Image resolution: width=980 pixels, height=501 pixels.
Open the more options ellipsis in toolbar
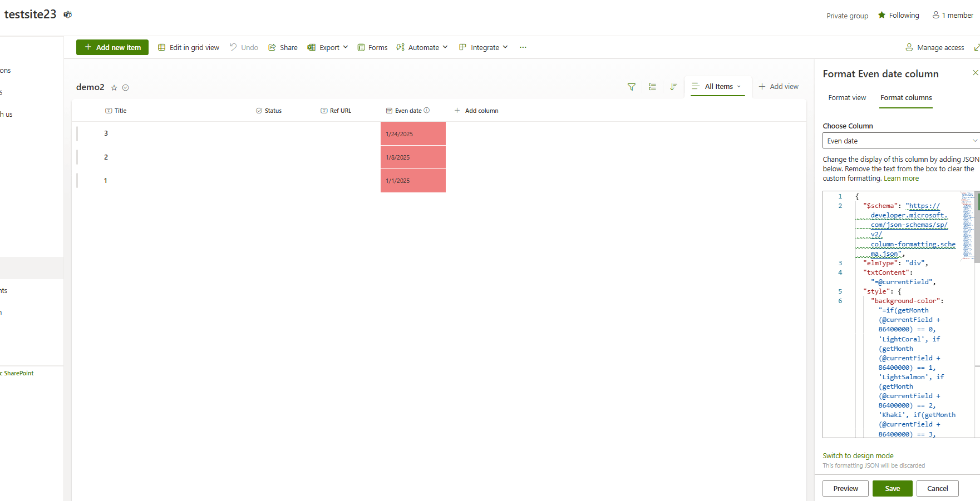(523, 47)
